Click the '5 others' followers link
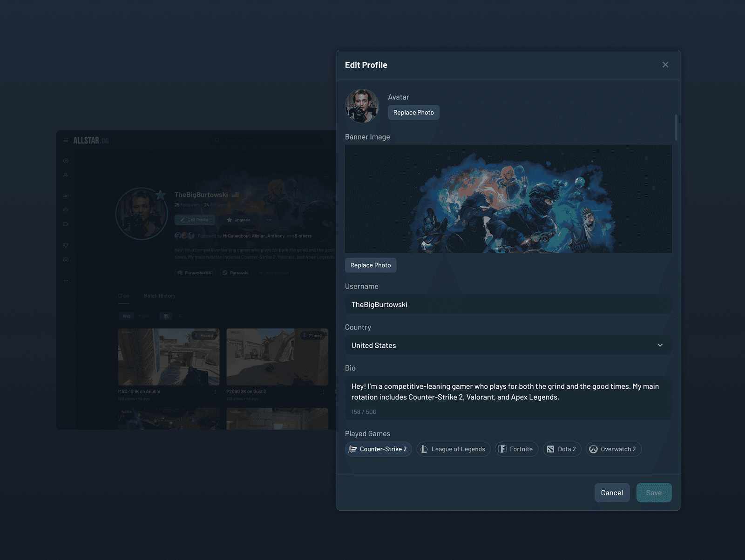The height and width of the screenshot is (560, 745). [x=303, y=236]
